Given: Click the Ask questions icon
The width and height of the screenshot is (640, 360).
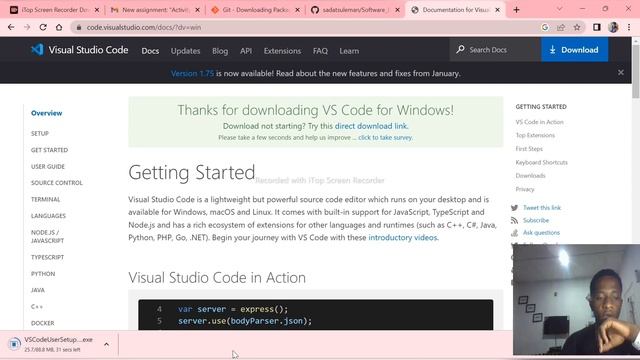Looking at the screenshot, I should [514, 233].
